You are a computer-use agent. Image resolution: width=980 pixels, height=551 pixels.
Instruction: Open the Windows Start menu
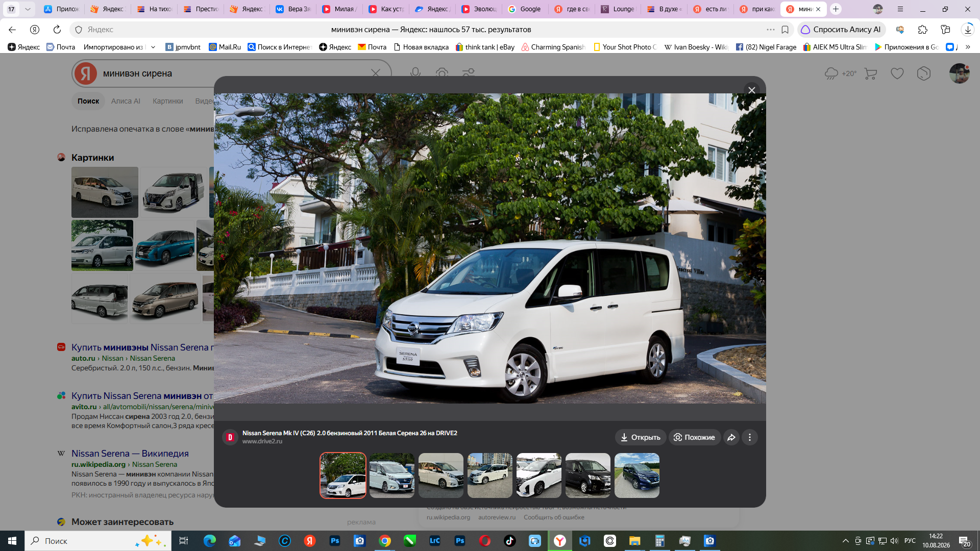click(12, 541)
